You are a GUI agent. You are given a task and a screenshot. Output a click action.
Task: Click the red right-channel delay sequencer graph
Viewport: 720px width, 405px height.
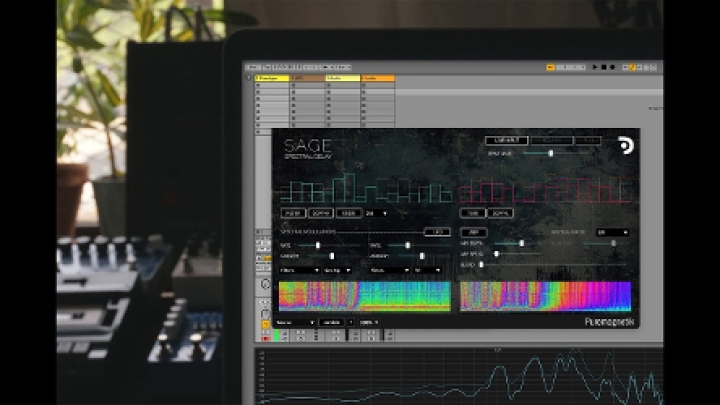click(546, 190)
